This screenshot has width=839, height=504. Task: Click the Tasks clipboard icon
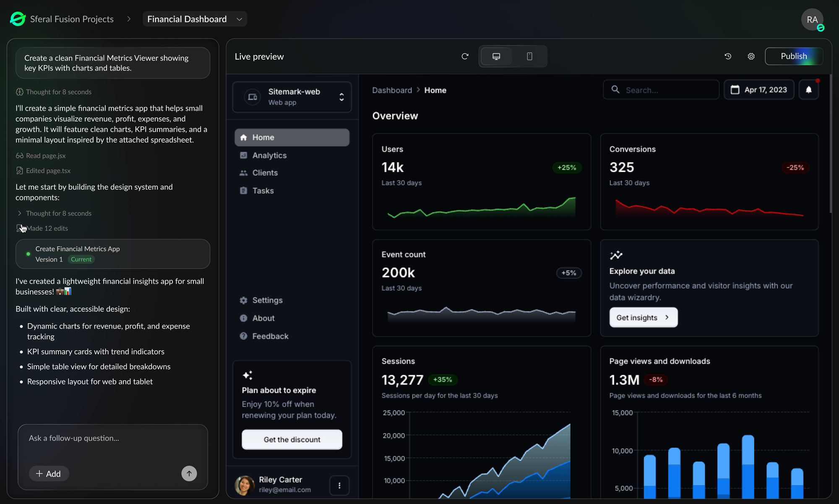243,191
